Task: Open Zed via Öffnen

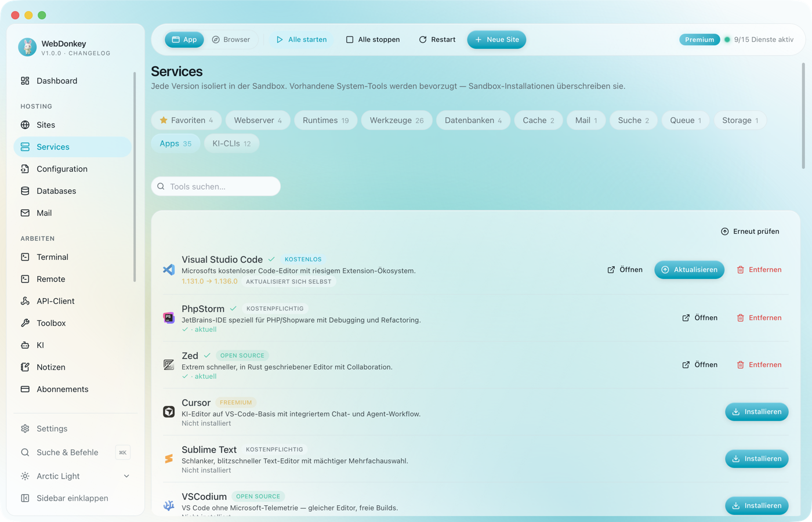Action: click(699, 365)
